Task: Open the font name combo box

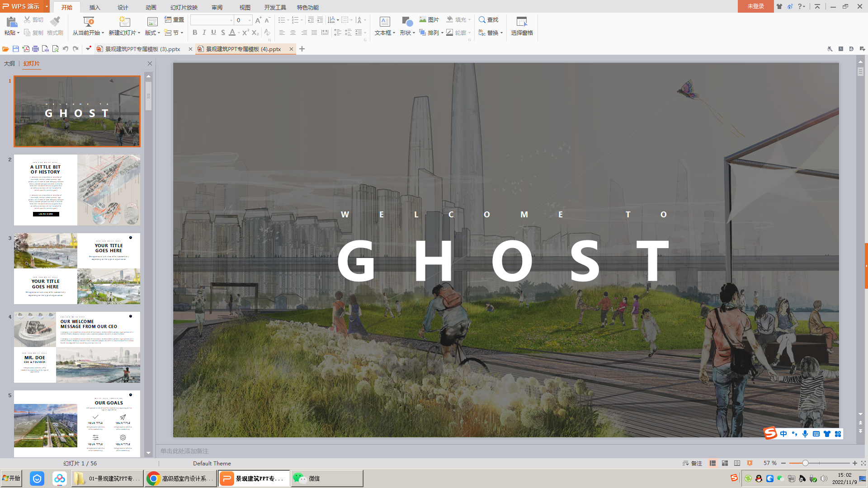Action: (212, 20)
